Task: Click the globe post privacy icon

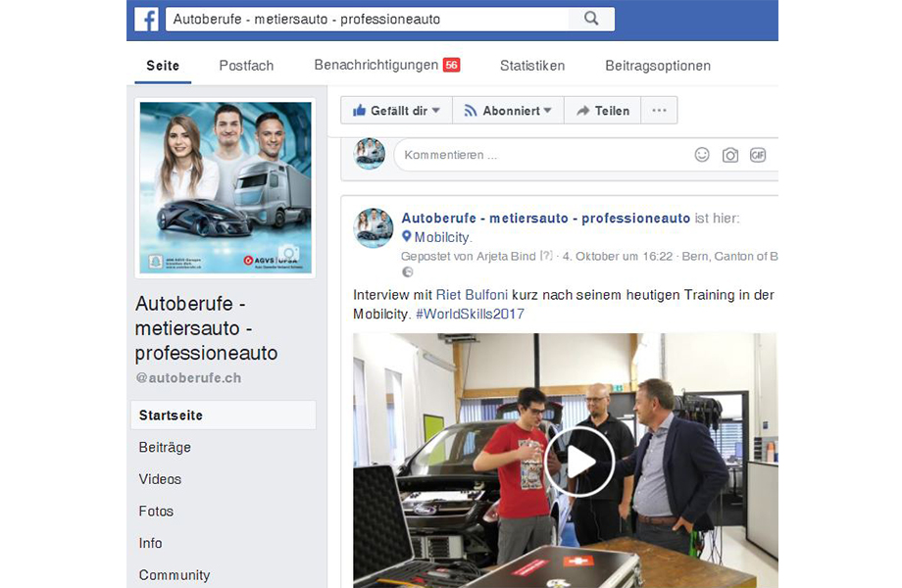Action: [x=407, y=272]
